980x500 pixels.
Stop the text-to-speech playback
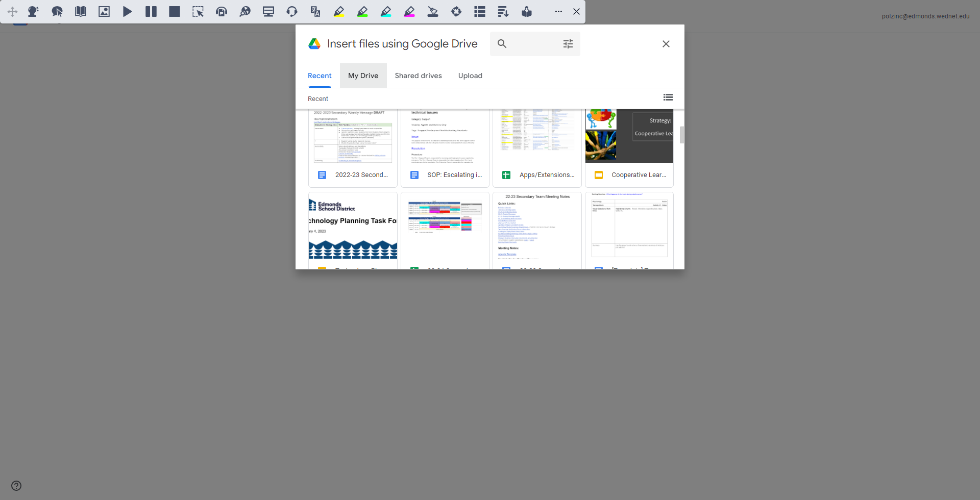tap(175, 12)
